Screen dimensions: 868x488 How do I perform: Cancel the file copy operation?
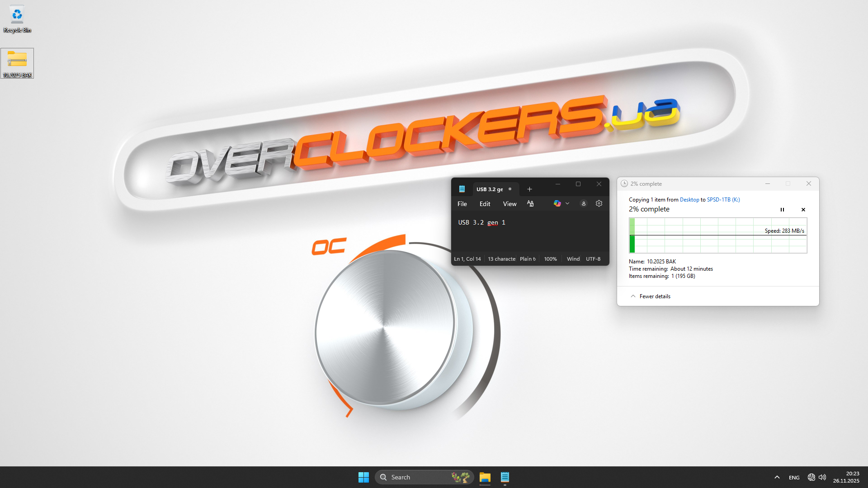pyautogui.click(x=803, y=210)
